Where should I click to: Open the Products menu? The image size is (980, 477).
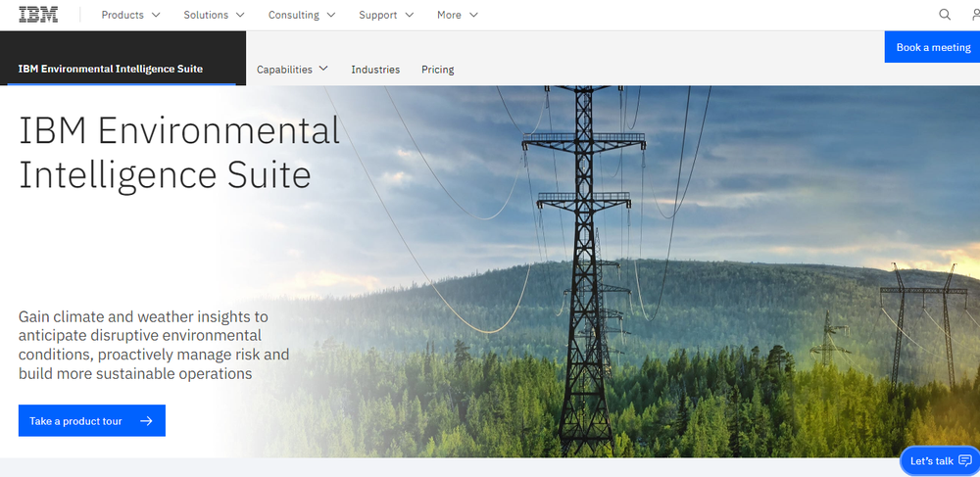point(130,15)
